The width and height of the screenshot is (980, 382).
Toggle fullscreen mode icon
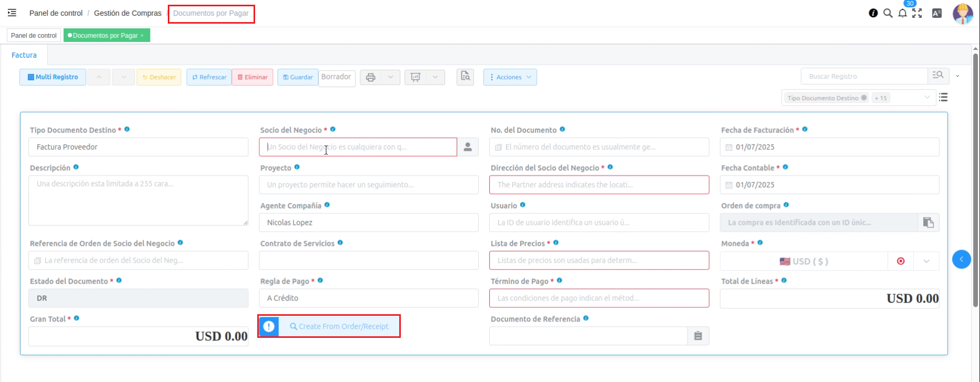coord(917,14)
